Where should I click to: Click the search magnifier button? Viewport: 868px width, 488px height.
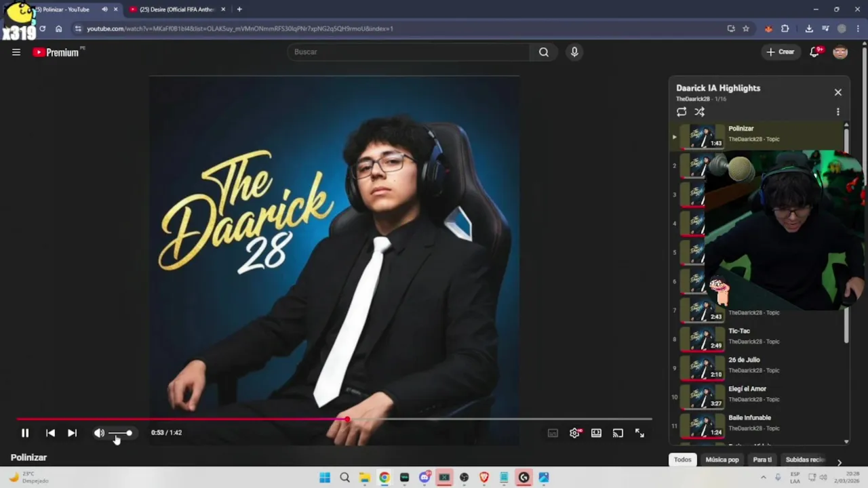point(544,52)
